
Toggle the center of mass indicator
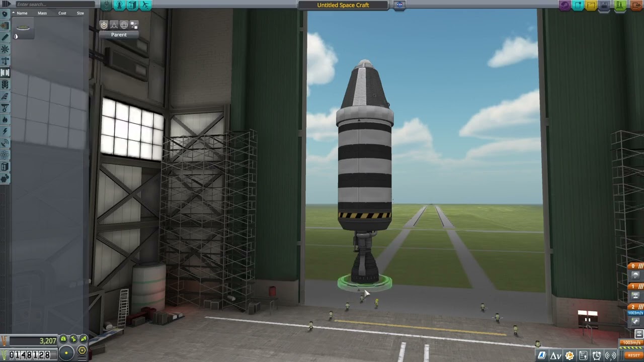tap(63, 339)
